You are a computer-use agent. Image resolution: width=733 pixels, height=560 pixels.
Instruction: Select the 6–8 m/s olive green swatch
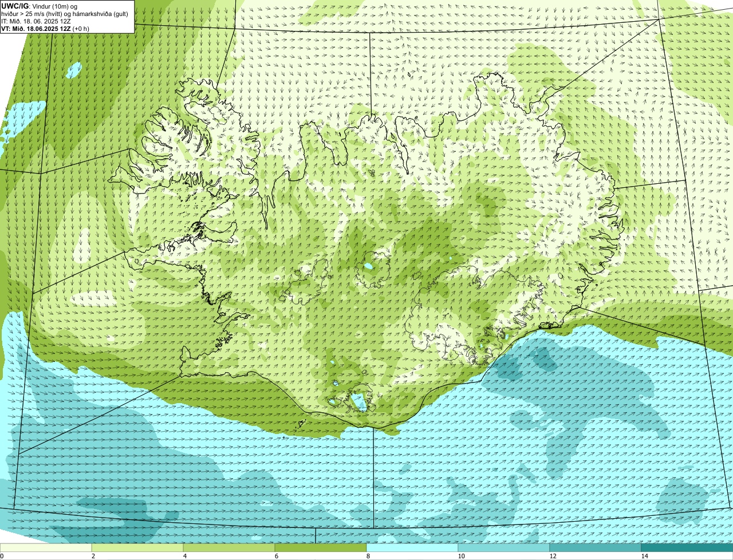(x=321, y=548)
